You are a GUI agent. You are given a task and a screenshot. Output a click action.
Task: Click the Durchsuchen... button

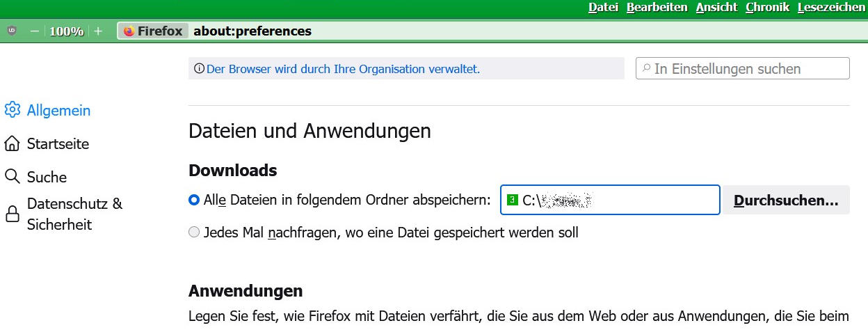coord(786,201)
